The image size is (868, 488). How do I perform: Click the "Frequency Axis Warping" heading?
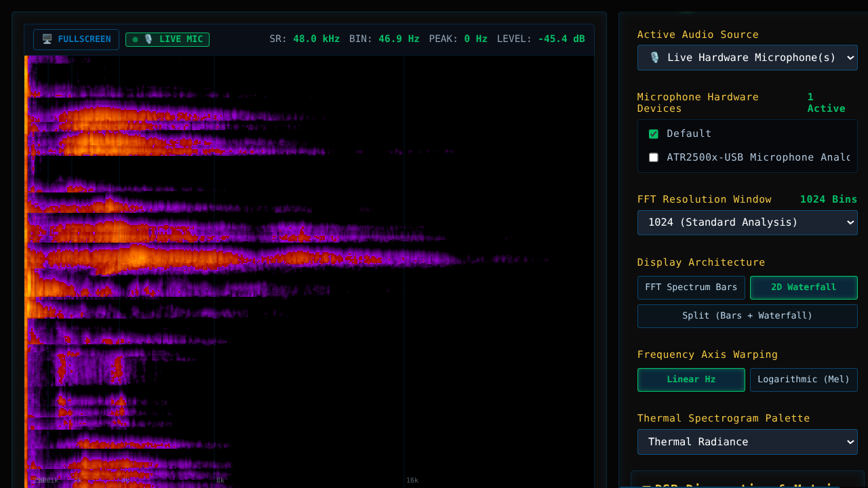pos(707,354)
